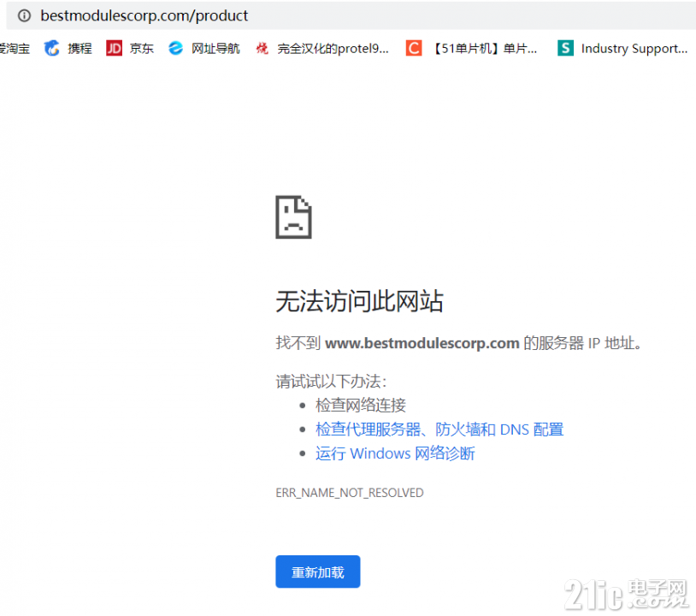This screenshot has height=616, width=696.
Task: Click the 检查网络连接 suggestion
Action: click(x=361, y=405)
